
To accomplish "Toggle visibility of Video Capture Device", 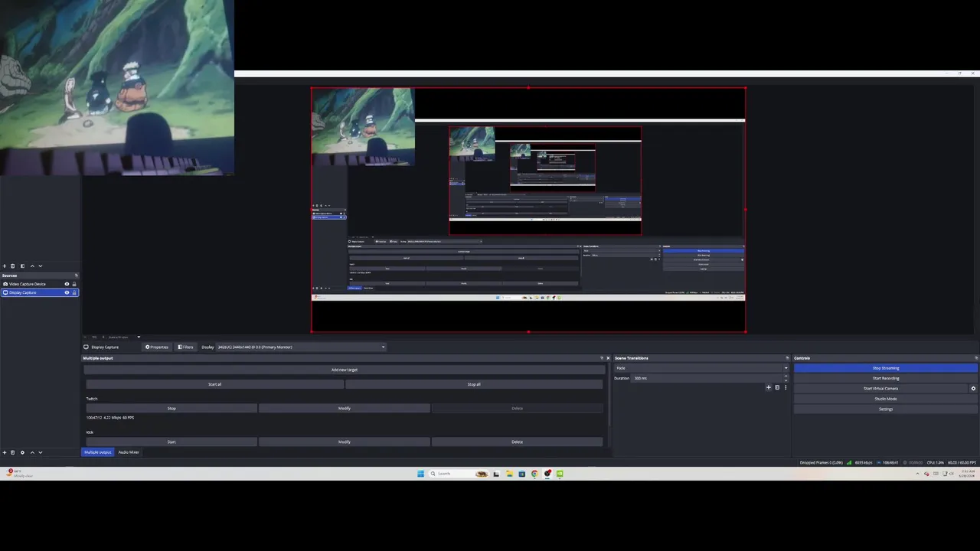I will pyautogui.click(x=67, y=284).
